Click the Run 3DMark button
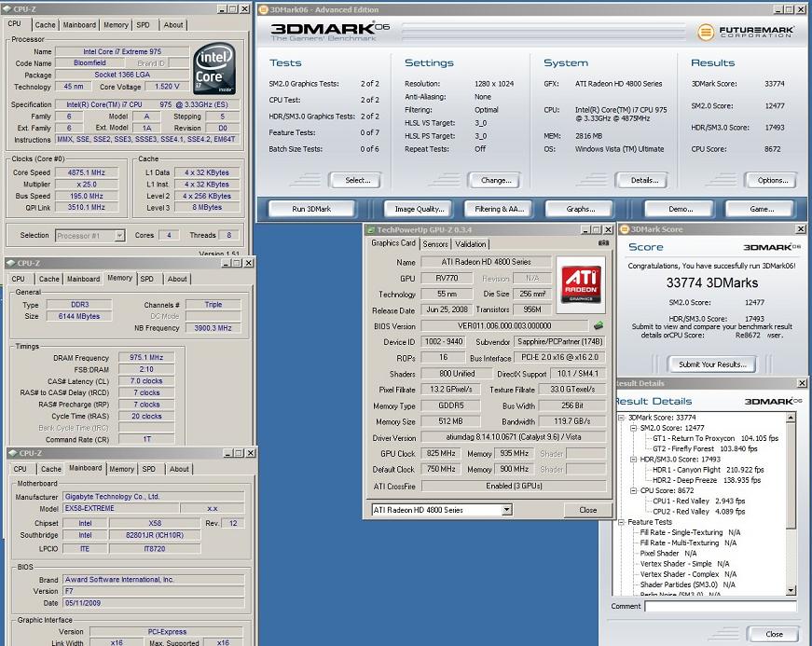 click(311, 209)
